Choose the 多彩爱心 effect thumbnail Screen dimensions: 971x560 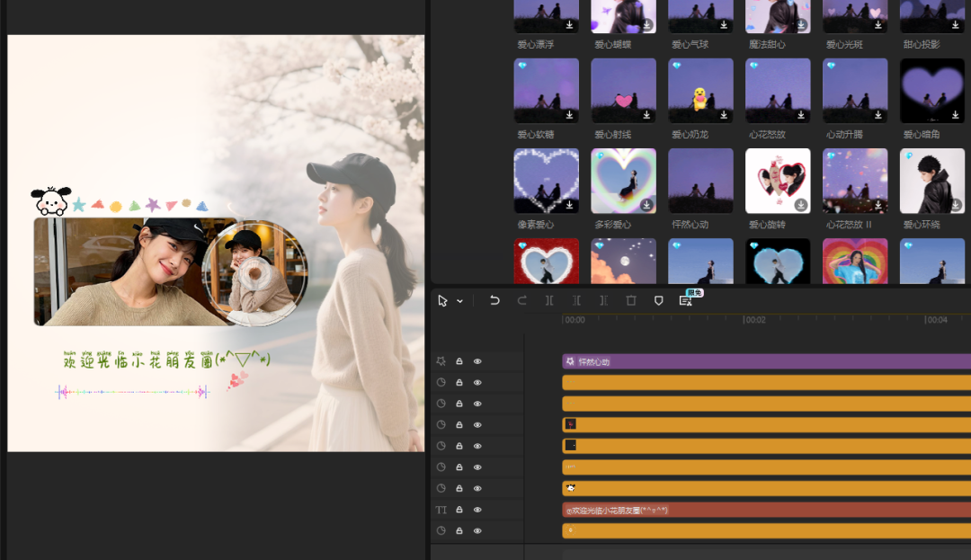[x=623, y=181]
